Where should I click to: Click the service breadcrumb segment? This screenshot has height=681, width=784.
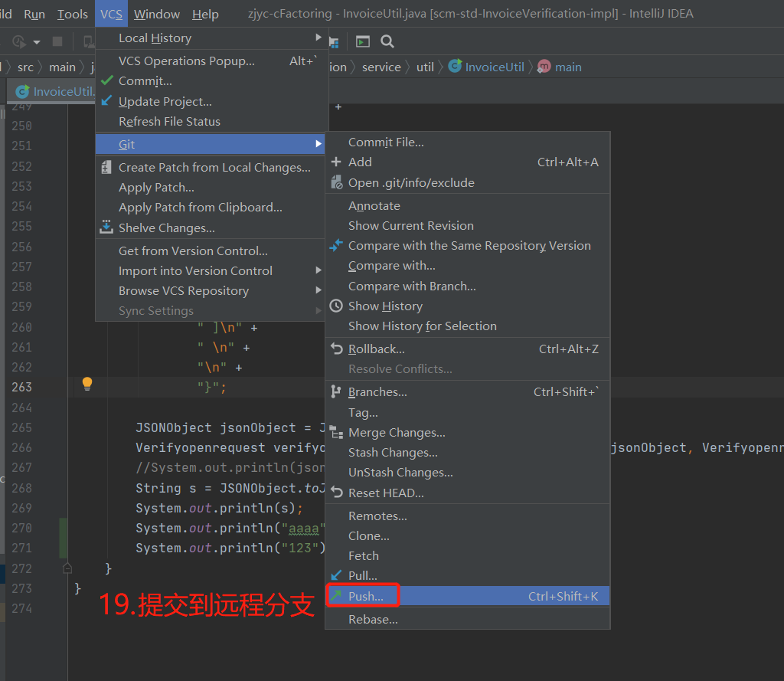tap(381, 67)
